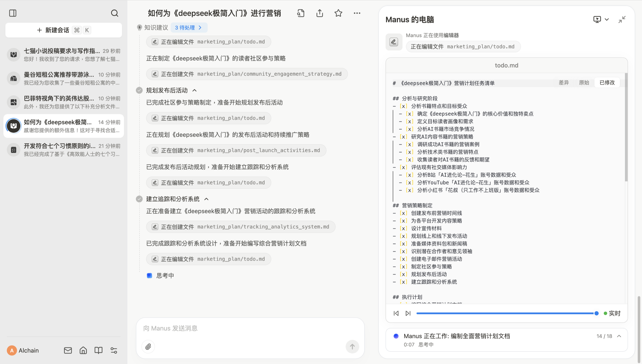Click the playback timeline slider handle
Viewport: 642px width, 364px height.
pyautogui.click(x=596, y=313)
